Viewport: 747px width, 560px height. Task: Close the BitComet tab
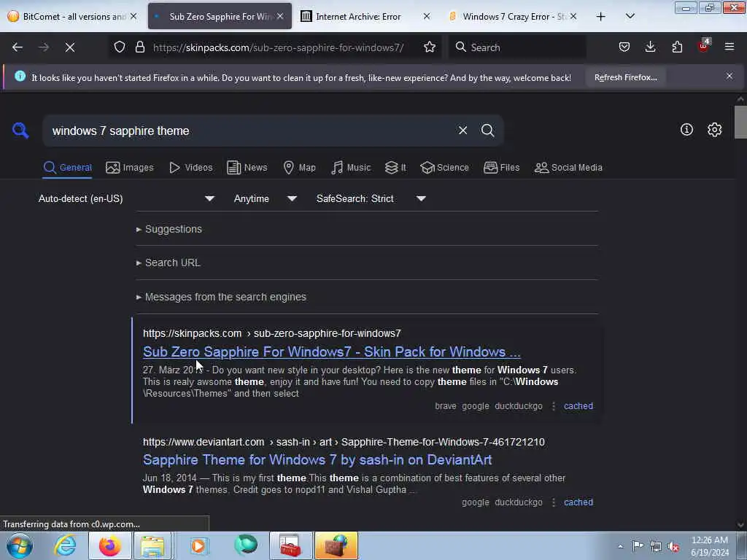coord(134,16)
